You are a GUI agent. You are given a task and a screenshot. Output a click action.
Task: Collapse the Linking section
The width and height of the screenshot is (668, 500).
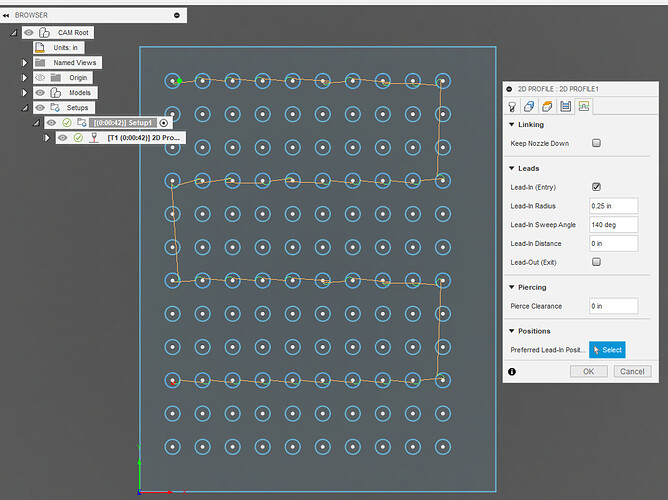coord(512,124)
